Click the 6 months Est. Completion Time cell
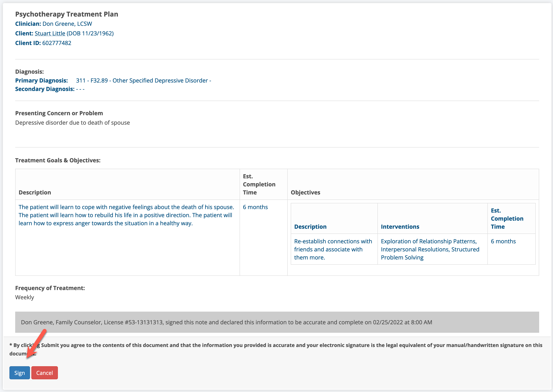The width and height of the screenshot is (553, 392). pyautogui.click(x=255, y=207)
